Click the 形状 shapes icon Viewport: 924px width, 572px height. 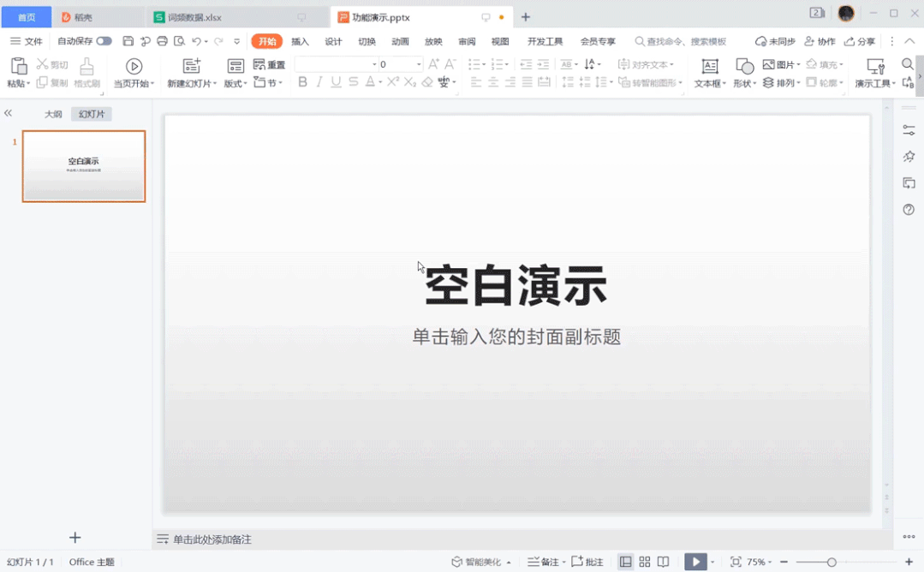(x=744, y=66)
